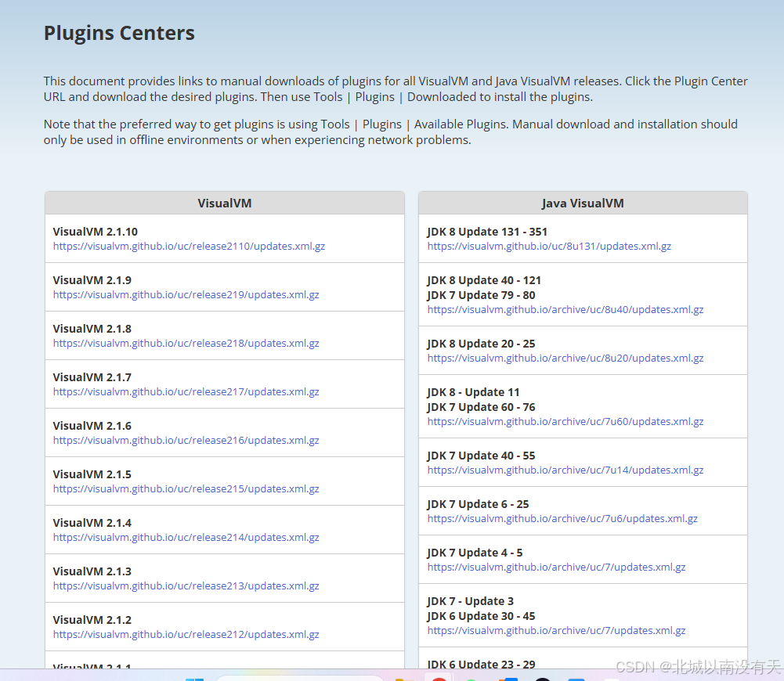Open the archive/uc/8u40 updates link
Screen dimensions: 784x681
(x=565, y=310)
